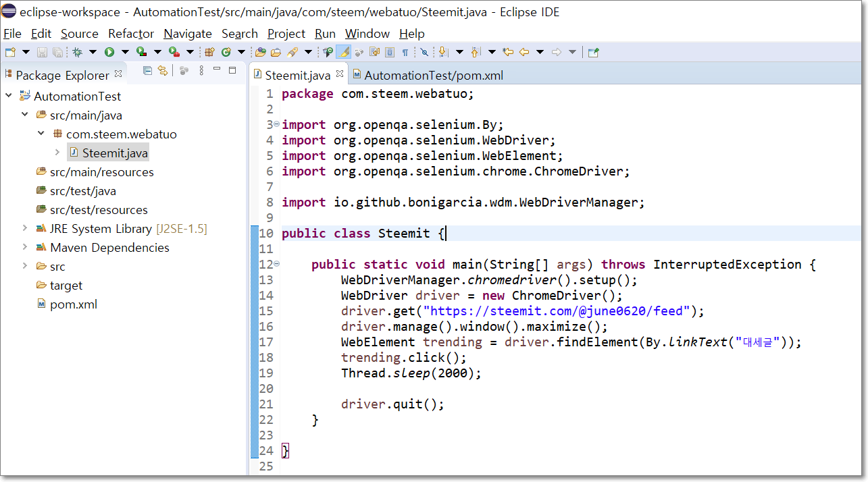Click the New Java Package icon

tap(209, 52)
